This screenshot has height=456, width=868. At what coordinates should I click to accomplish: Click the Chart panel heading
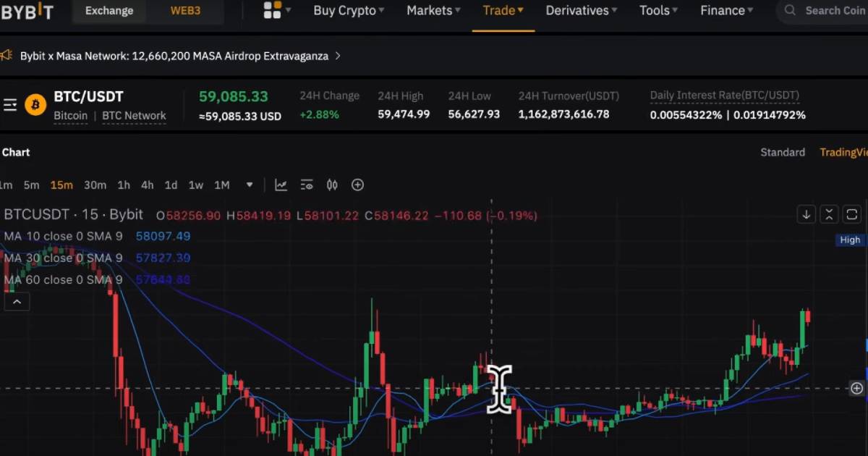16,152
